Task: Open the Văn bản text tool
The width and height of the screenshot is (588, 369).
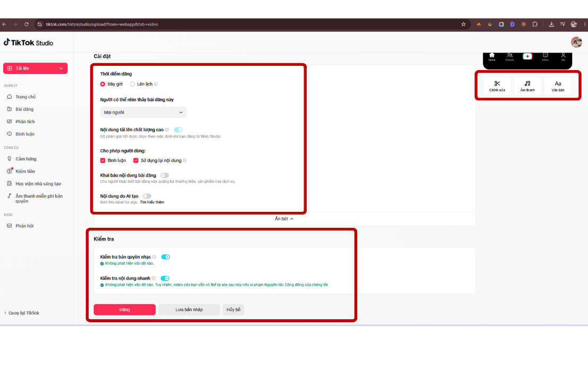Action: tap(558, 86)
